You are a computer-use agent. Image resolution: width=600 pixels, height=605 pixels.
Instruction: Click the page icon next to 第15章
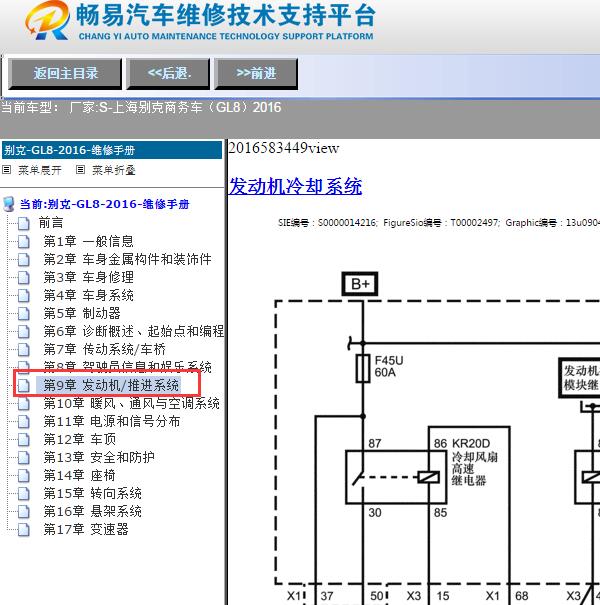(24, 493)
